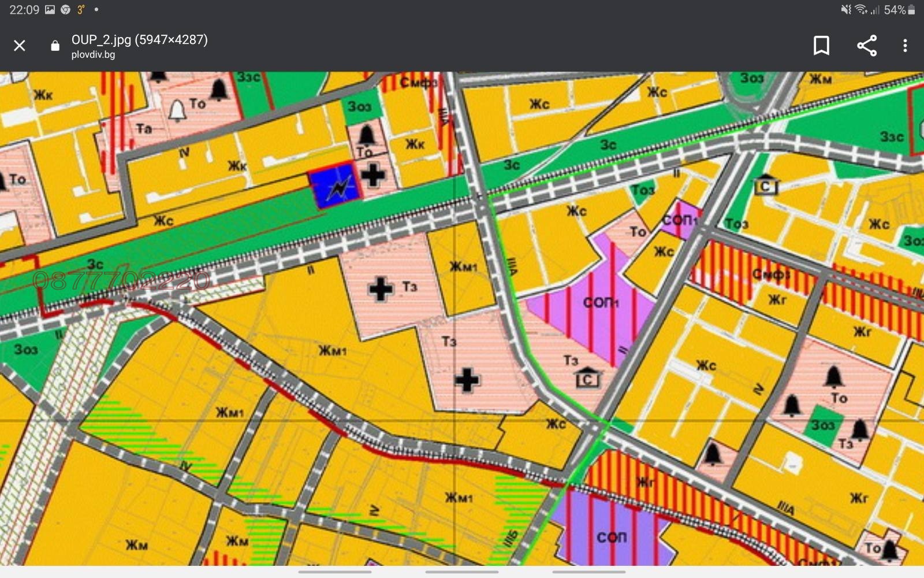This screenshot has height=578, width=924.
Task: Tap the battery 54% indicator
Action: click(x=899, y=10)
